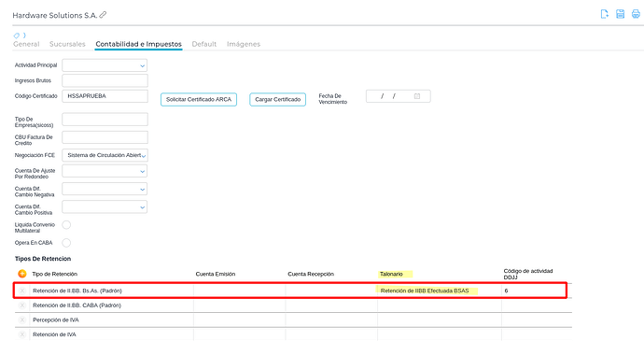Remove the Retención de II.BB. CABA row

22,305
